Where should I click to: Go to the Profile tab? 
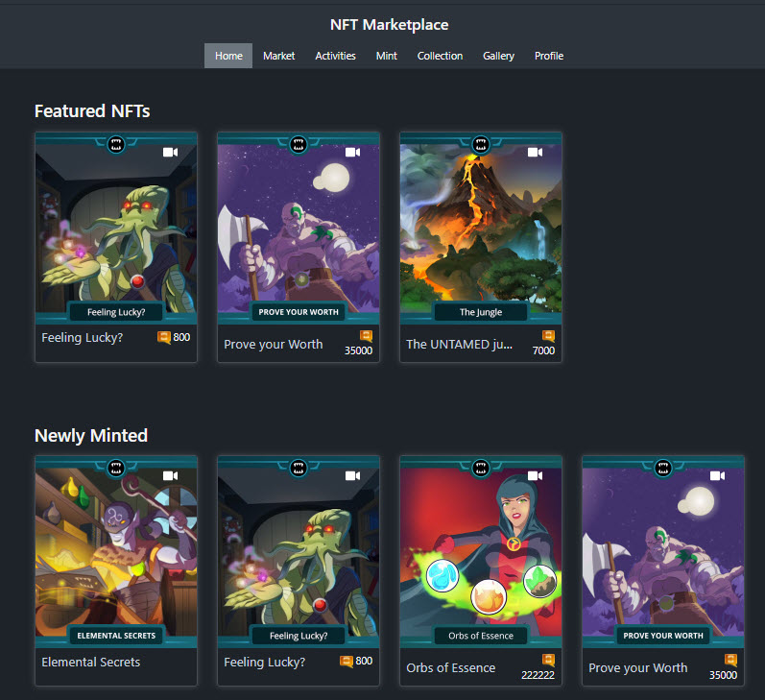(549, 56)
